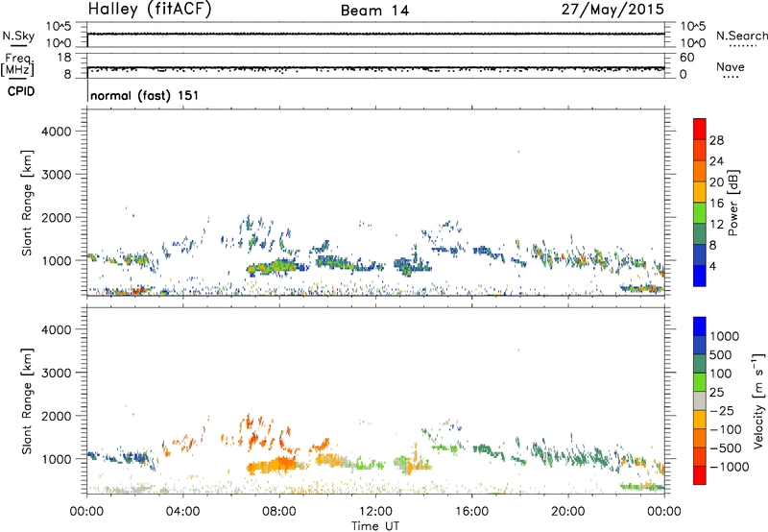Click the '18' frequency axis tick
The width and height of the screenshot is (768, 532).
click(64, 58)
